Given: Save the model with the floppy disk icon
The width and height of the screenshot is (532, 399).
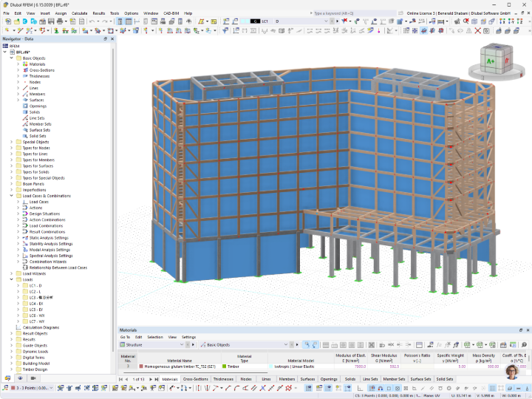Looking at the screenshot, I should click(51, 21).
